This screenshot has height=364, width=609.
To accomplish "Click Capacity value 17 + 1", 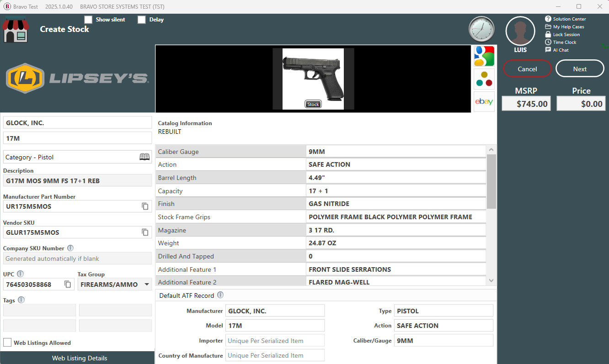I will (396, 191).
